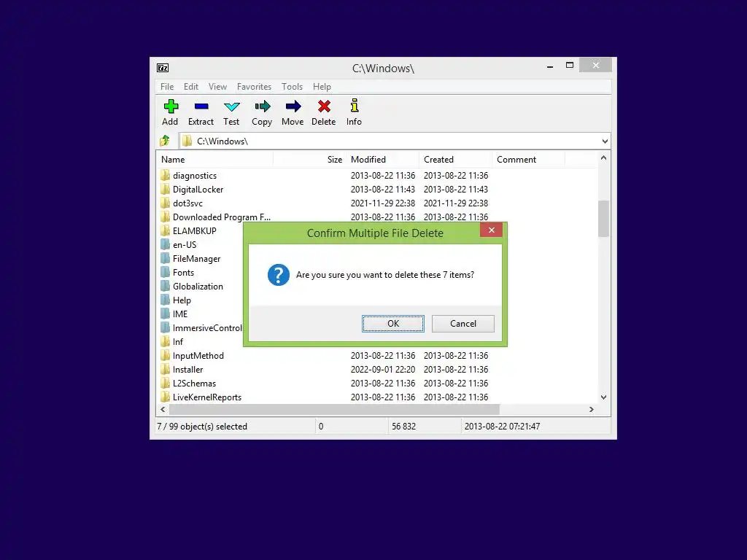Click the selected en-US folder icon

point(166,244)
